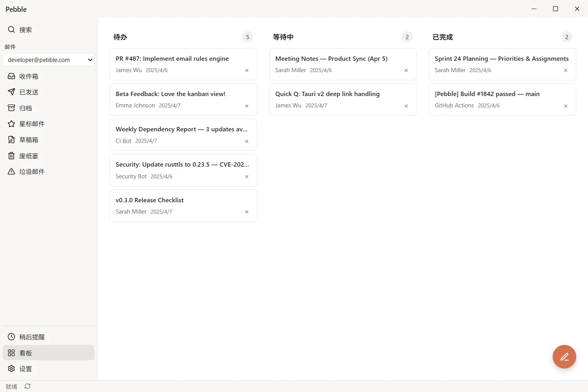Remove Beta Feedback card with its x
The height and width of the screenshot is (392, 588).
tap(247, 106)
